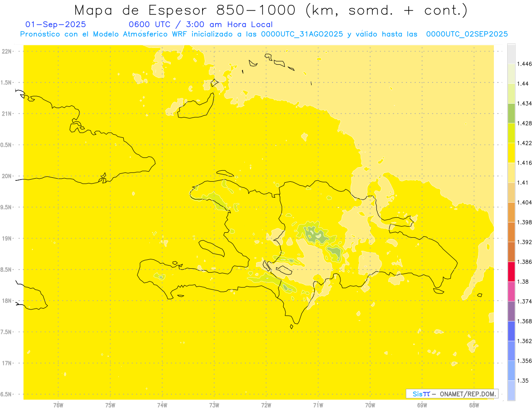Click the "0600 UTC / 3:00 am Hora Local" text

pos(201,24)
